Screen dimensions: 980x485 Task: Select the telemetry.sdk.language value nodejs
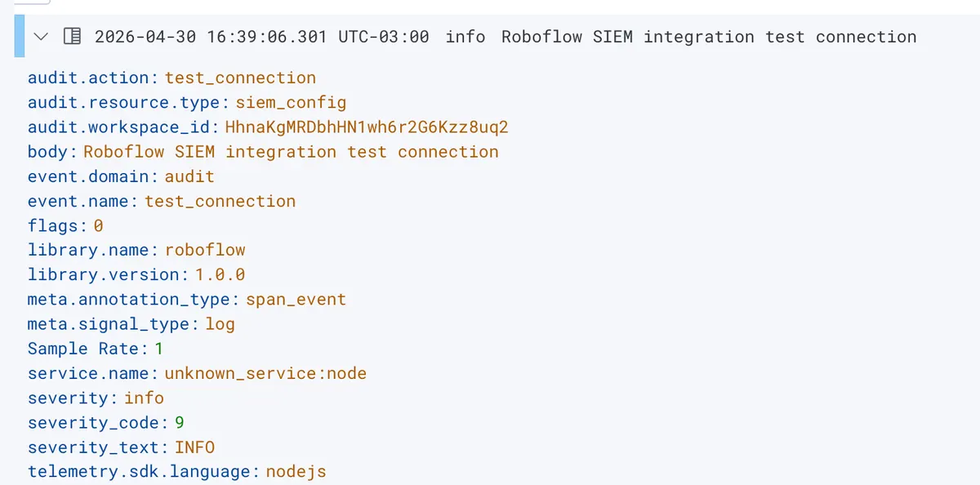pyautogui.click(x=296, y=471)
